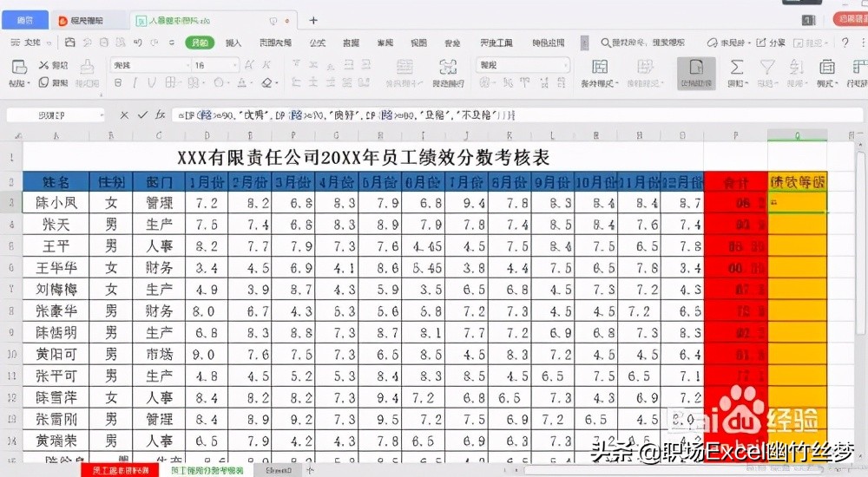Cancel formula entry with the X icon

[124, 115]
